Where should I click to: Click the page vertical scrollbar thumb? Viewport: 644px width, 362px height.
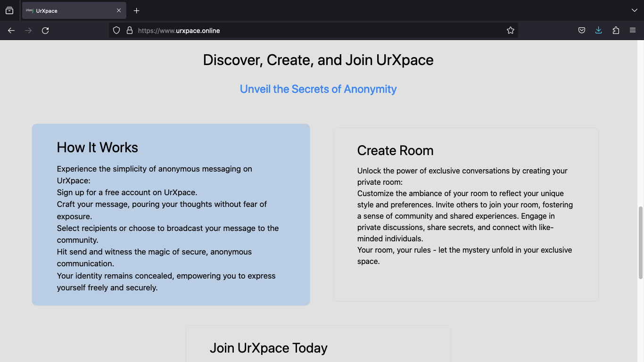point(641,242)
